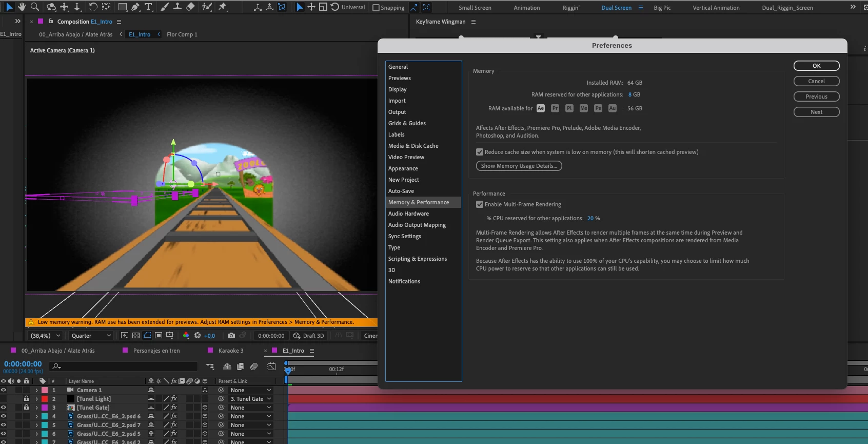Open Graph Editor in timeline
This screenshot has width=868, height=444.
point(271,366)
